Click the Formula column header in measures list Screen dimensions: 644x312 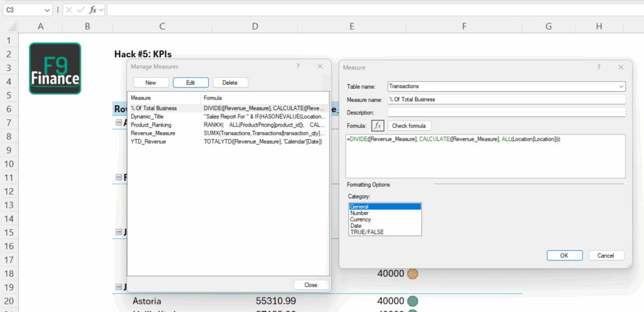(265, 98)
